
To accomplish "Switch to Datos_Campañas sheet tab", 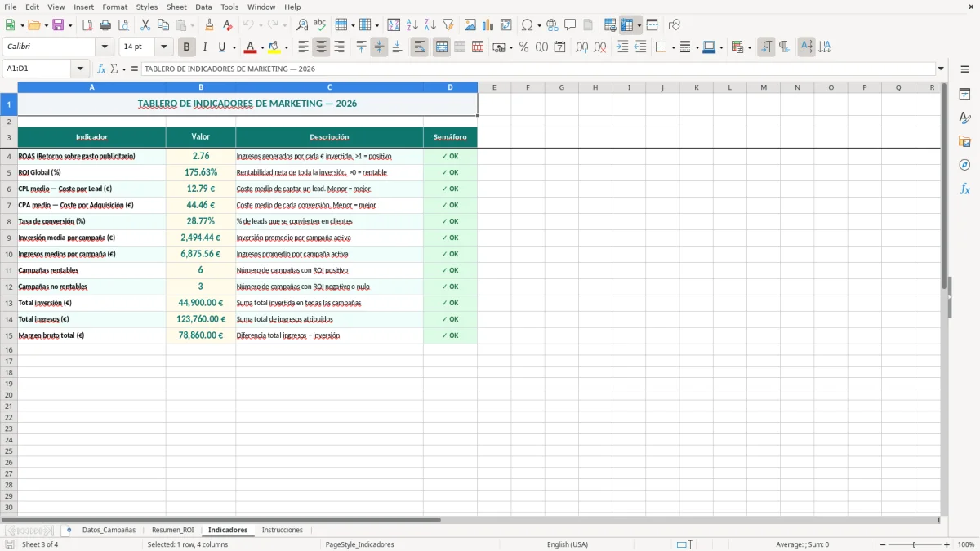I will [109, 531].
